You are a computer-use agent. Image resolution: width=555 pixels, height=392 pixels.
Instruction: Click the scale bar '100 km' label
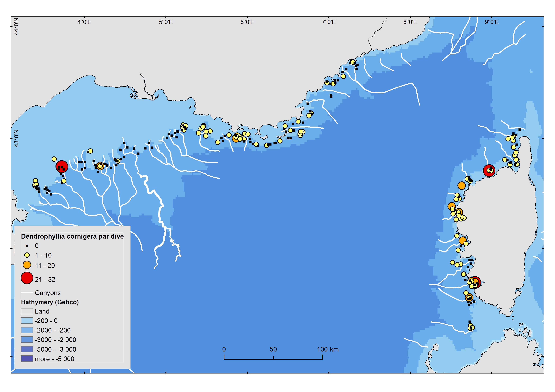coord(328,349)
